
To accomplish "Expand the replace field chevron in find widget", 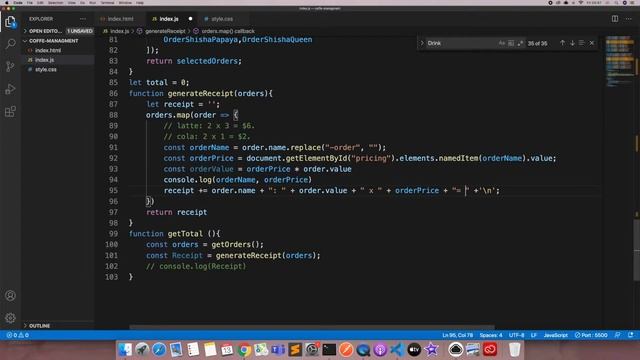I will (x=422, y=43).
